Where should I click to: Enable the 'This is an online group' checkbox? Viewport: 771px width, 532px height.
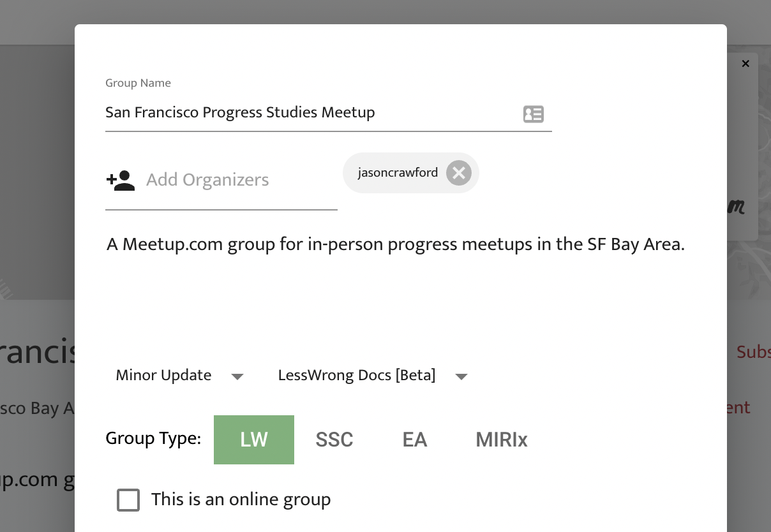[x=128, y=500]
